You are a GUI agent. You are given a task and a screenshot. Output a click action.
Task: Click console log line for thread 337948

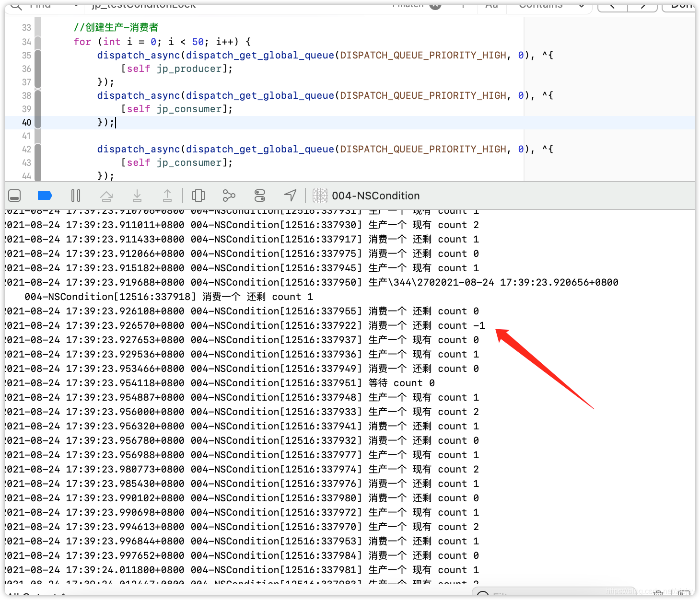click(242, 397)
